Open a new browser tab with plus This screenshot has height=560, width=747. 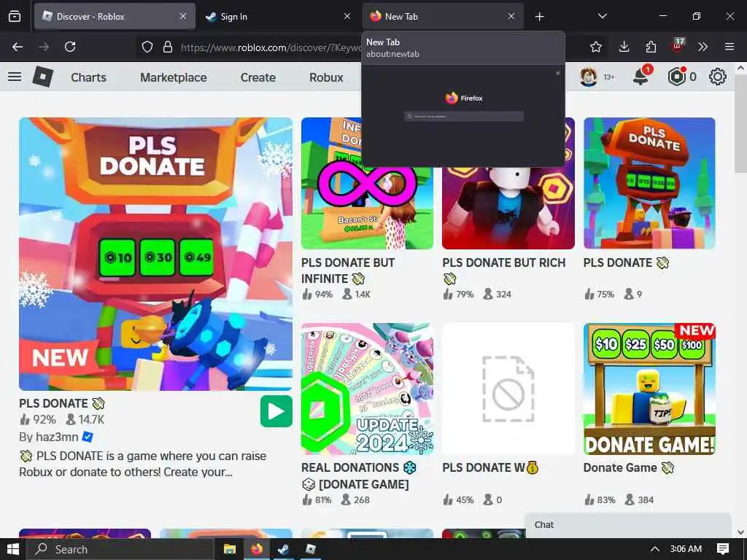tap(539, 17)
